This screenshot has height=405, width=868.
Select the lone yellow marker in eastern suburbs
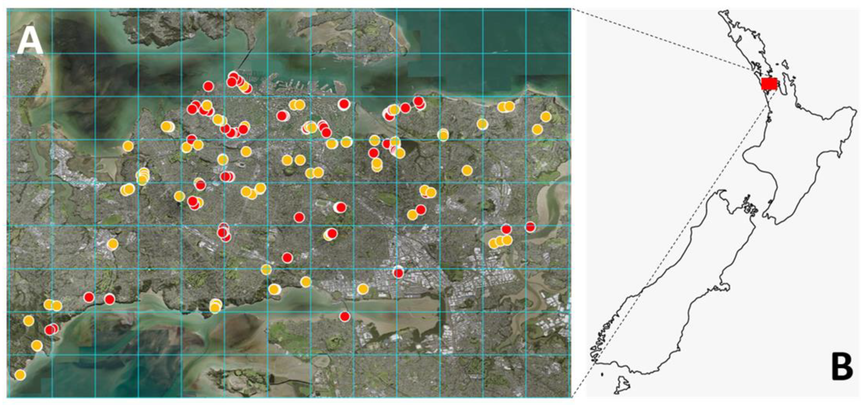[467, 170]
